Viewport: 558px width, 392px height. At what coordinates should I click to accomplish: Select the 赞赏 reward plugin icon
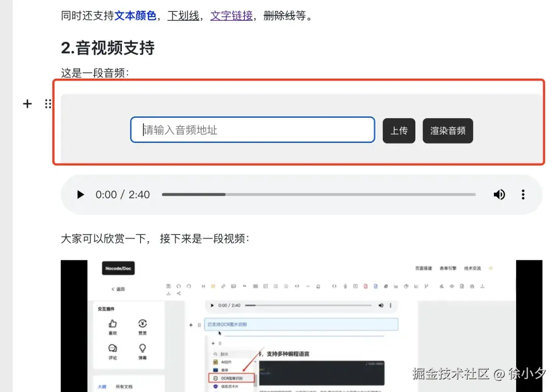142,324
